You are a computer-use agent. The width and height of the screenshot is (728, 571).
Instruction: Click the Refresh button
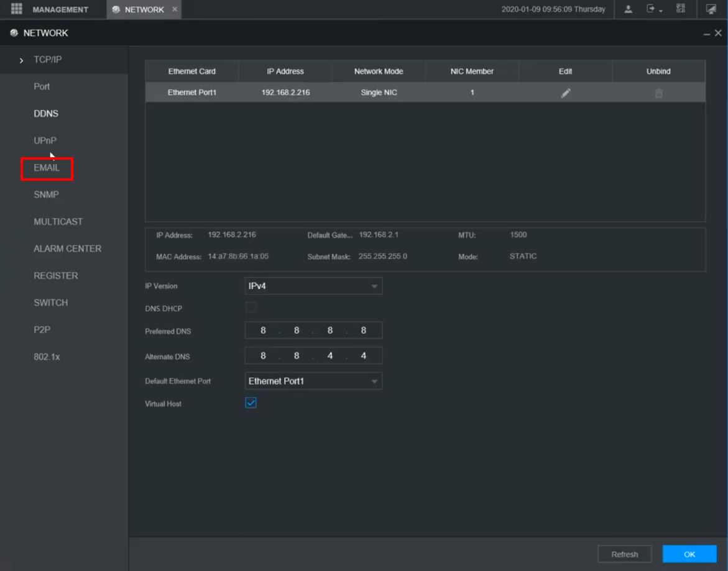[624, 554]
